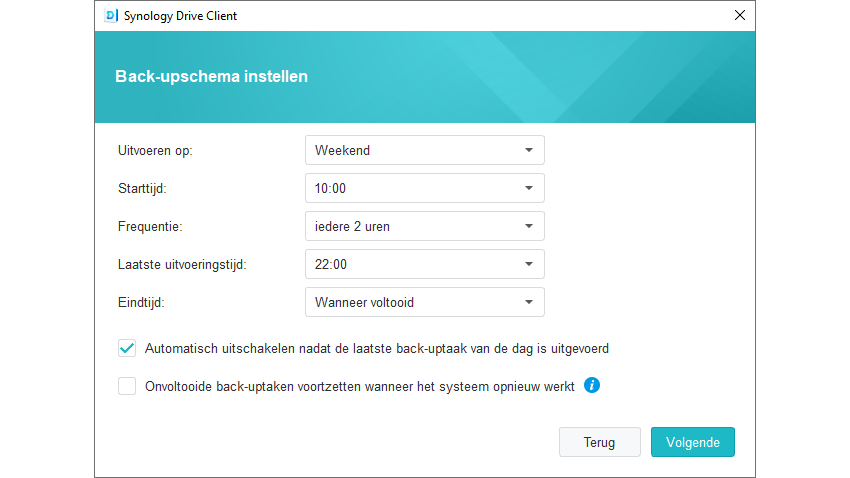The image size is (850, 478).
Task: Click the Terug button
Action: (x=599, y=442)
